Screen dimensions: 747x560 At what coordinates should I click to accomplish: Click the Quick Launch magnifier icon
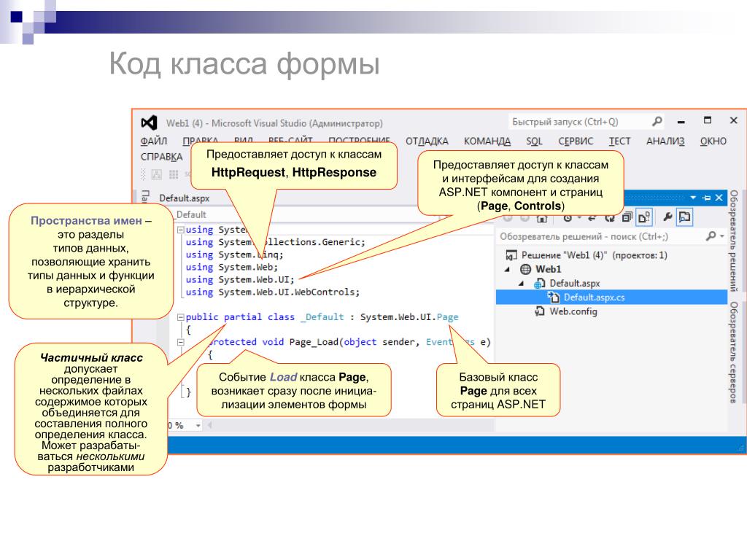(657, 122)
